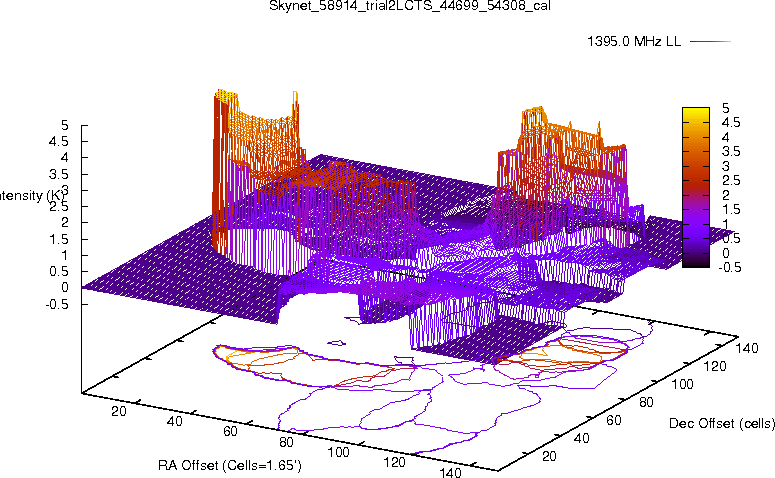Click the Intensity (K) axis label

(32, 195)
